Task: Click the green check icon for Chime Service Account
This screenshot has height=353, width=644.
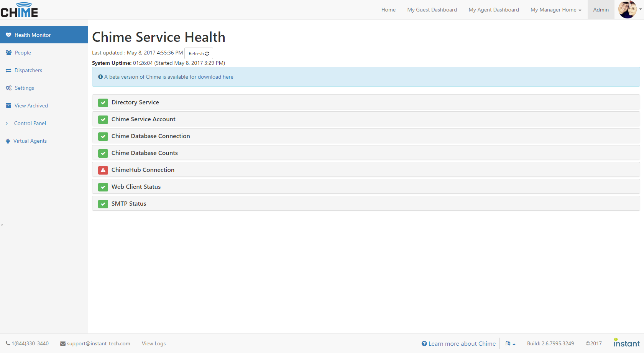Action: [103, 119]
